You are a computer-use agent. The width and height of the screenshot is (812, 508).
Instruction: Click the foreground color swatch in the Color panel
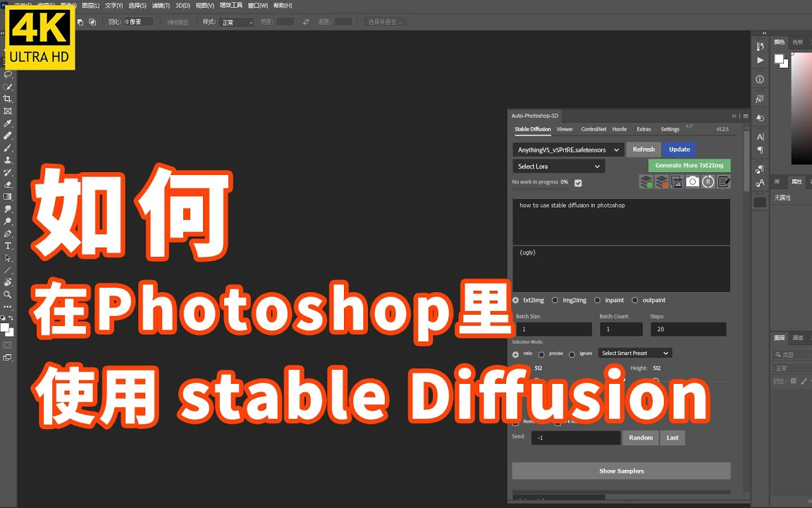pyautogui.click(x=779, y=59)
